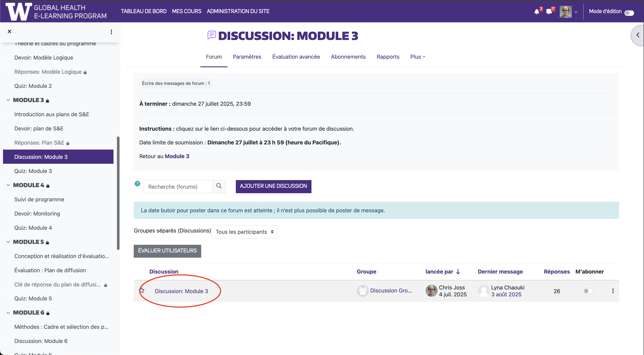Follow the Module 3 return link

tap(177, 156)
